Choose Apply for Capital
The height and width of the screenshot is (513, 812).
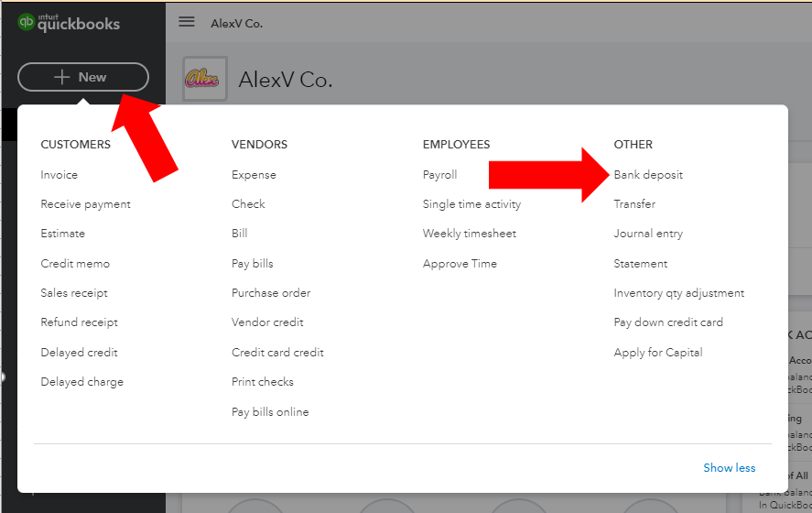click(x=658, y=353)
